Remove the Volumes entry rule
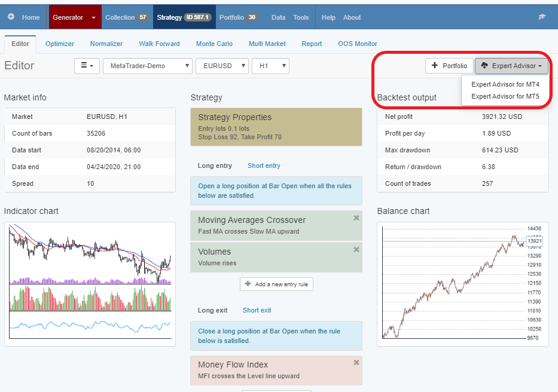 (x=356, y=250)
